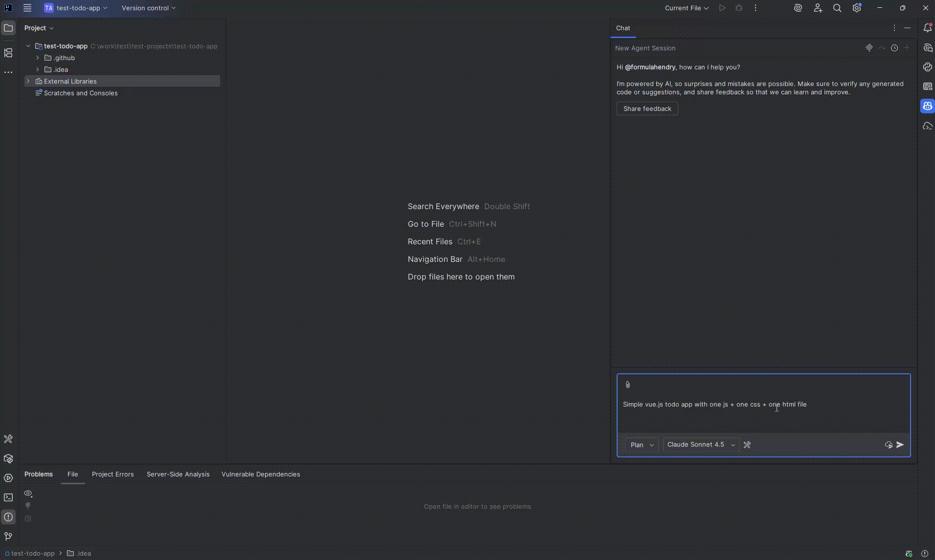935x560 pixels.
Task: Expand the .idea folder
Action: 38,69
